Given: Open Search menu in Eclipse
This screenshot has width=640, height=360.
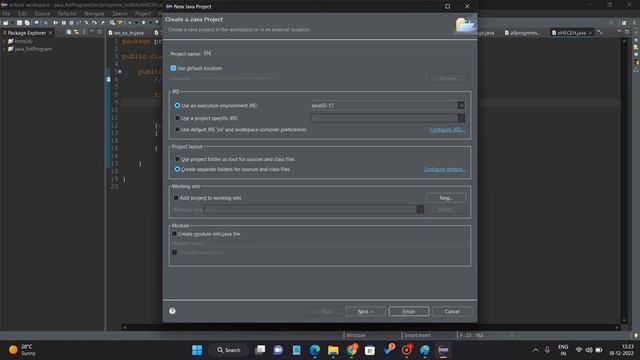Looking at the screenshot, I should coord(120,13).
